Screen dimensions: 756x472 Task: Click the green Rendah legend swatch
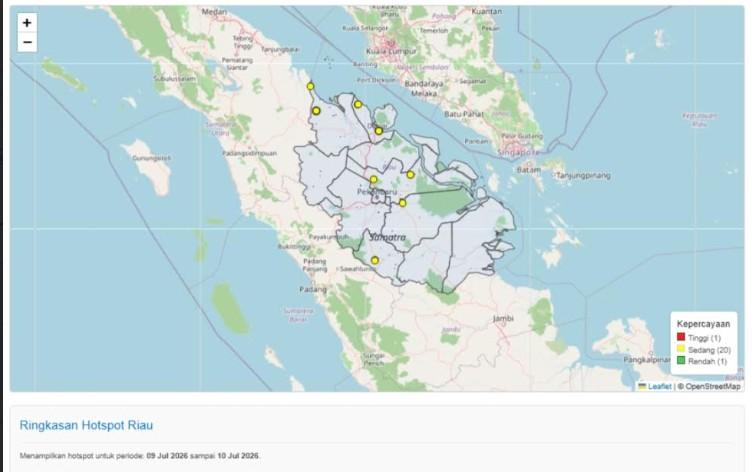click(681, 360)
